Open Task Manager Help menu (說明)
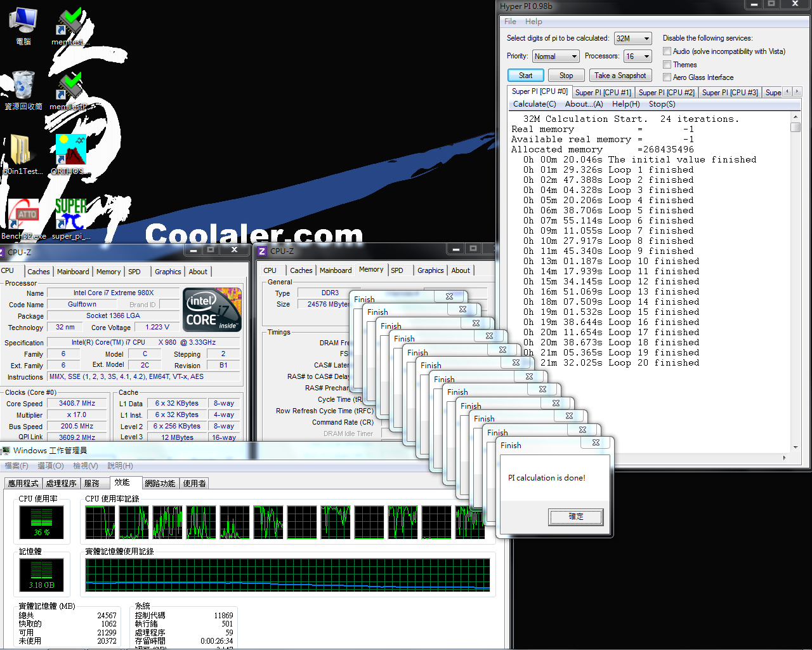Image resolution: width=812 pixels, height=650 pixels. click(120, 466)
